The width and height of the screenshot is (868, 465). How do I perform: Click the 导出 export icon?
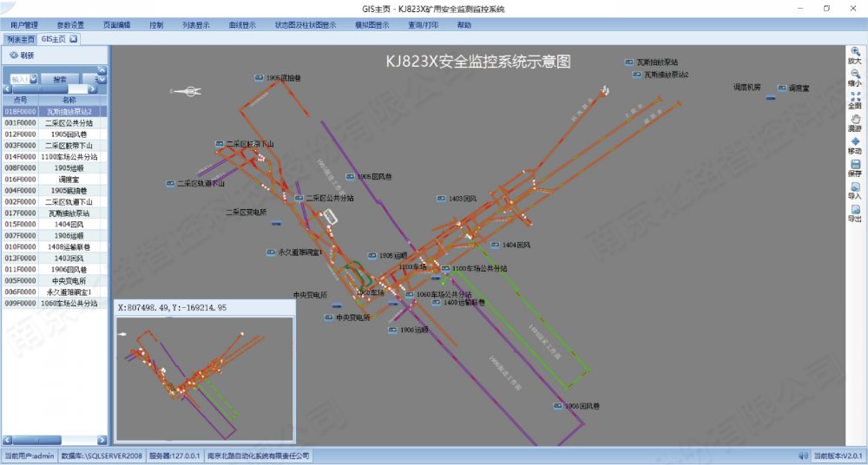click(x=855, y=210)
